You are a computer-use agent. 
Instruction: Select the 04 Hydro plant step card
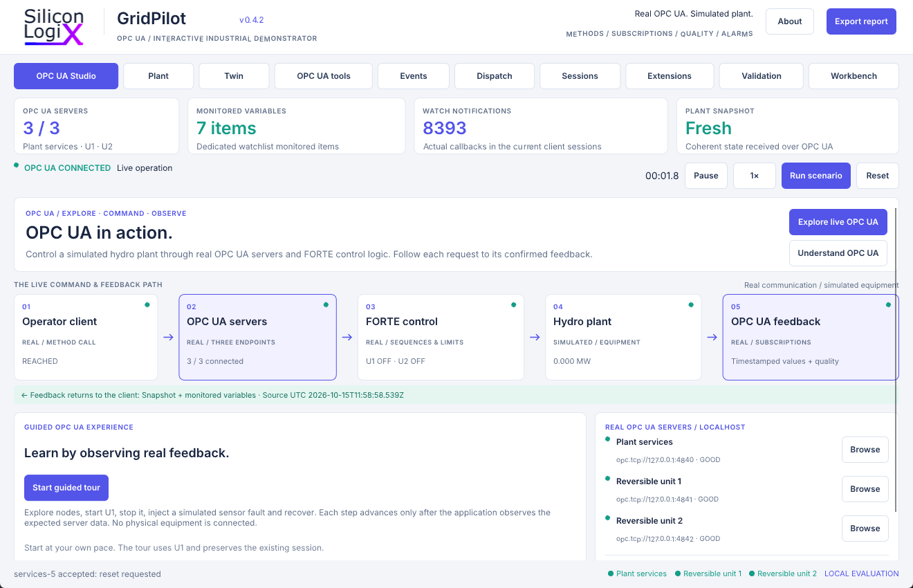pyautogui.click(x=623, y=338)
